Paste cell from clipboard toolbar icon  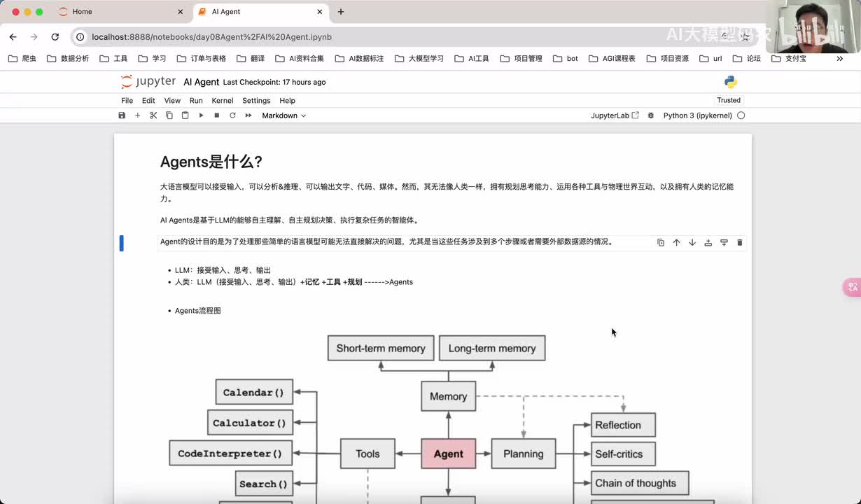[185, 115]
